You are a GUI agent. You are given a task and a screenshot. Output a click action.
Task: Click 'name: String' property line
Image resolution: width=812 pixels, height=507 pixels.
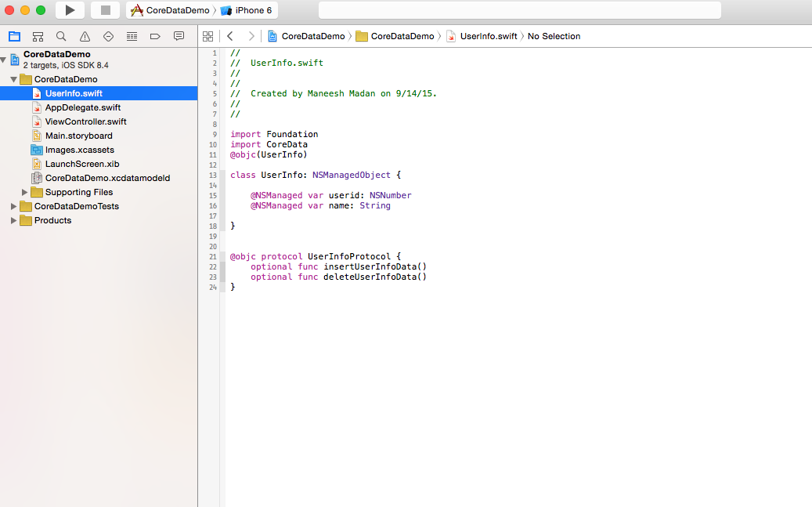point(320,206)
